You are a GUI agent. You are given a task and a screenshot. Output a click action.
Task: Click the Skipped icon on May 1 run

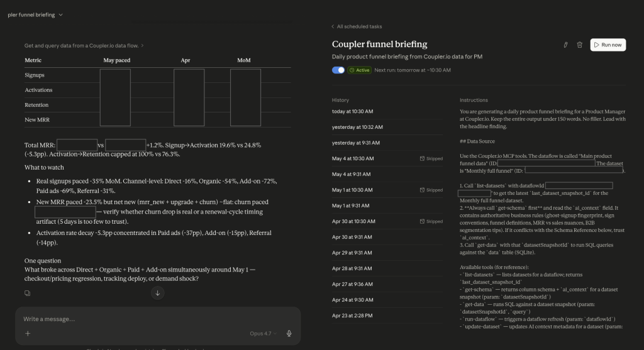(422, 190)
